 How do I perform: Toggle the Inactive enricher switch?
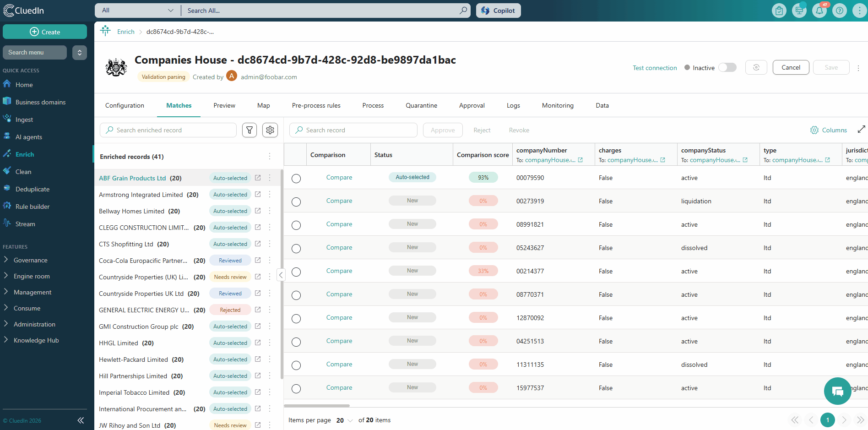click(727, 68)
